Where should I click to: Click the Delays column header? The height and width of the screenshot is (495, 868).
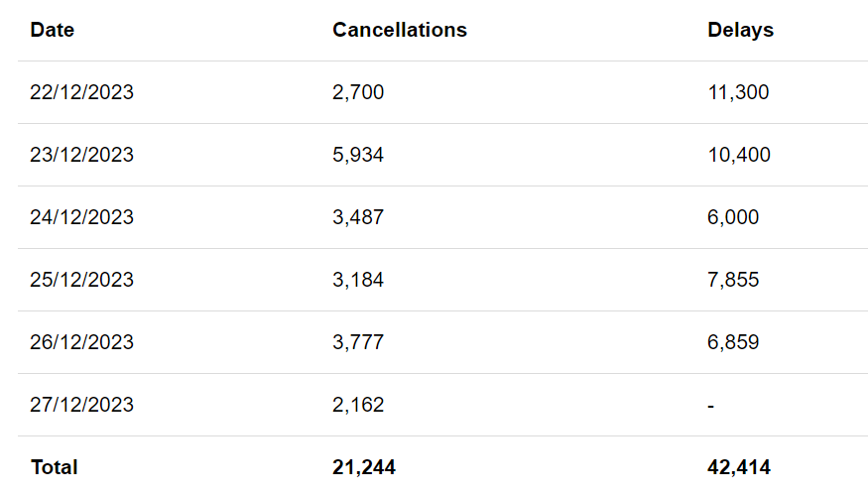click(740, 30)
